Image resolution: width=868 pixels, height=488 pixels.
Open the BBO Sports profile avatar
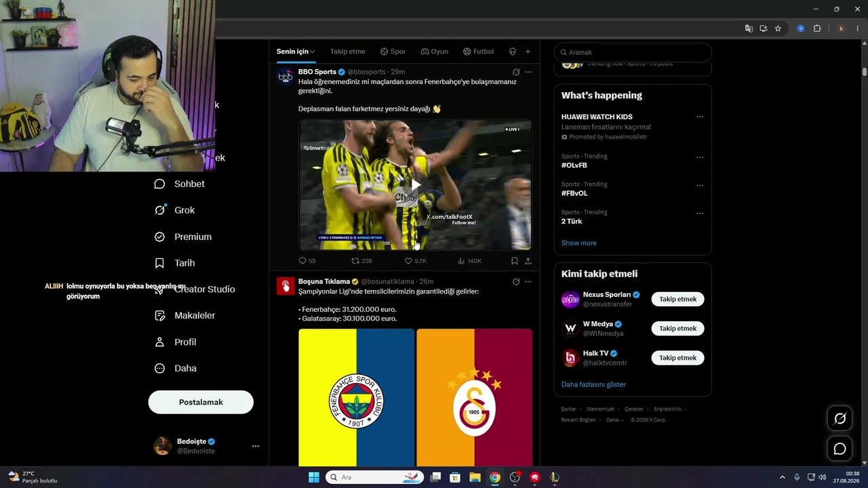coord(285,77)
